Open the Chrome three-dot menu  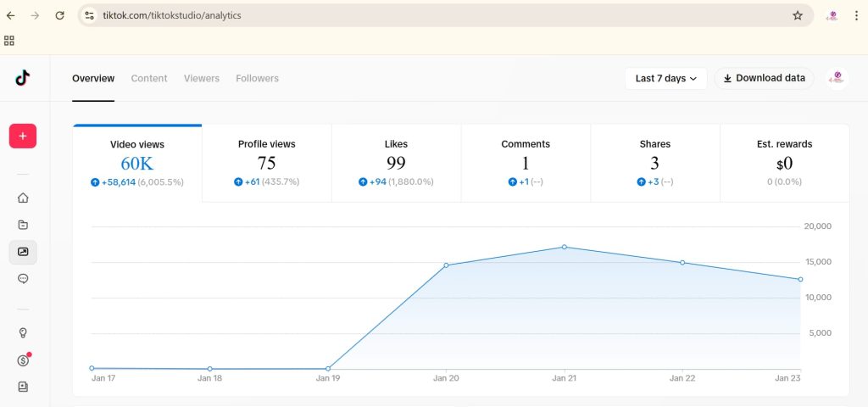(x=857, y=15)
